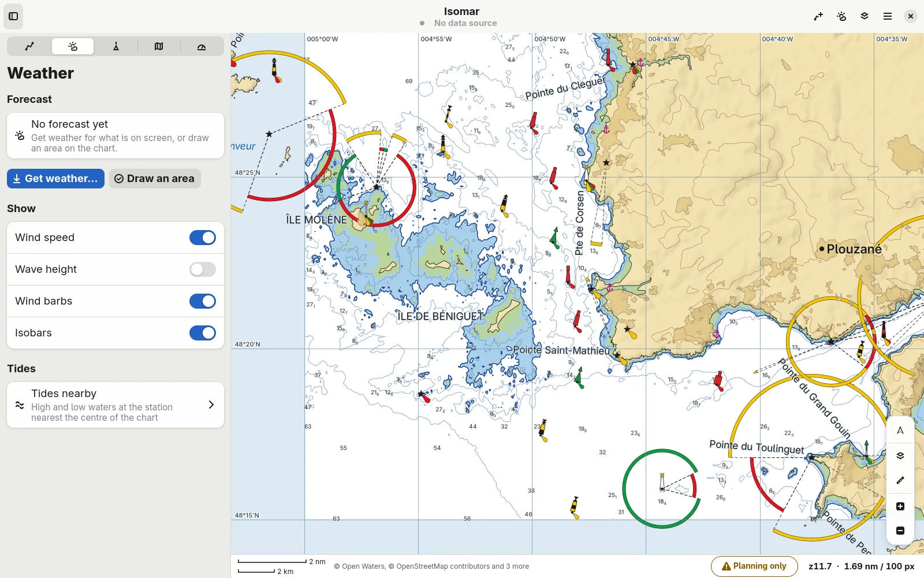924x578 pixels.
Task: Turn off the Wind barbs switch
Action: pyautogui.click(x=203, y=301)
